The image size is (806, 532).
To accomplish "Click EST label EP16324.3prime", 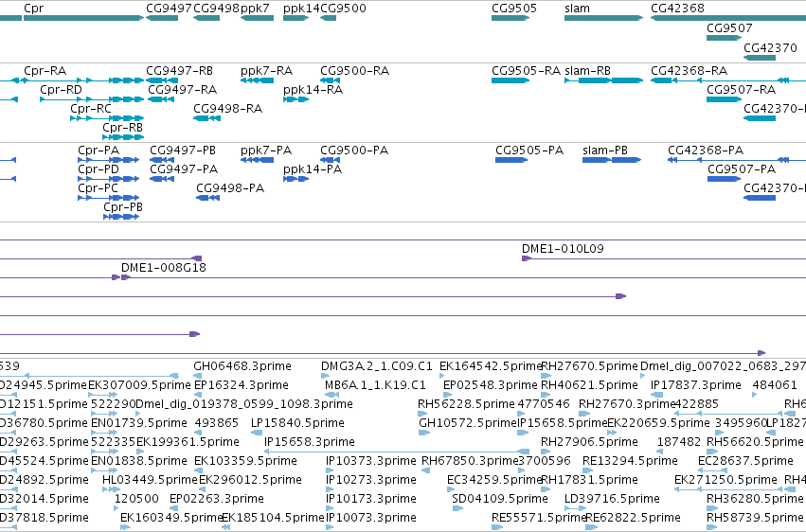I will 242,385.
